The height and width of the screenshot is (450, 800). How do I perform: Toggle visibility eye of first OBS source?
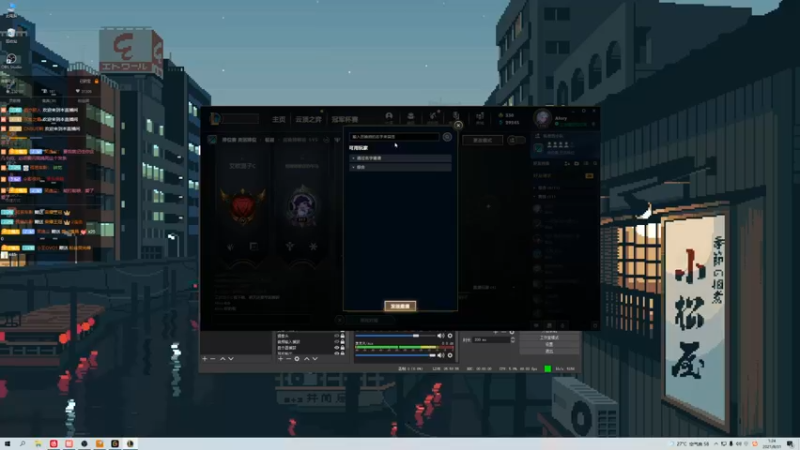click(x=336, y=336)
